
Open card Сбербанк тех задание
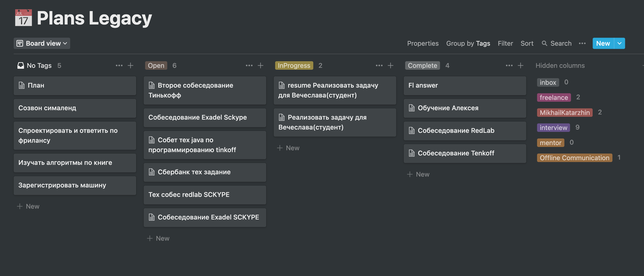(205, 172)
